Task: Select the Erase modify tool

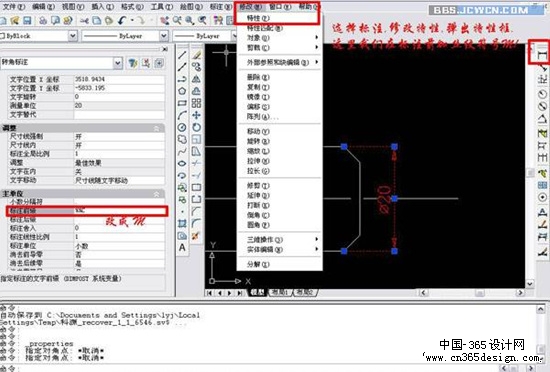Action: coord(196,55)
